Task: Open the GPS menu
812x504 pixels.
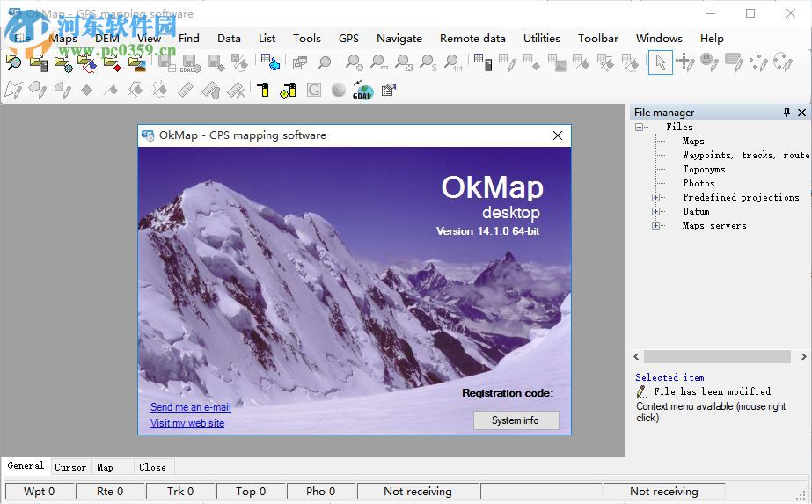Action: pyautogui.click(x=348, y=39)
